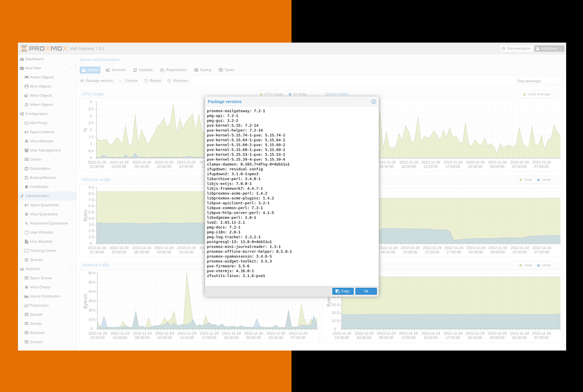This screenshot has height=392, width=583.
Task: Switch to the Services tab
Action: tap(115, 70)
